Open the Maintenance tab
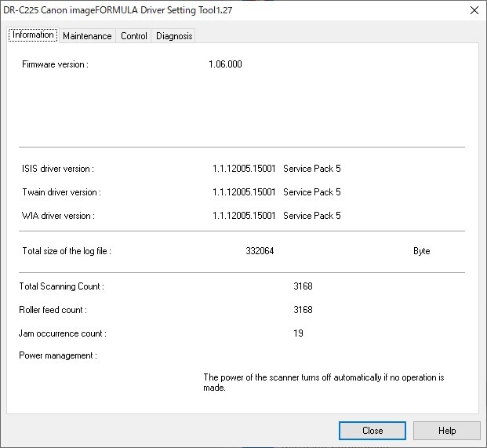 pos(87,36)
